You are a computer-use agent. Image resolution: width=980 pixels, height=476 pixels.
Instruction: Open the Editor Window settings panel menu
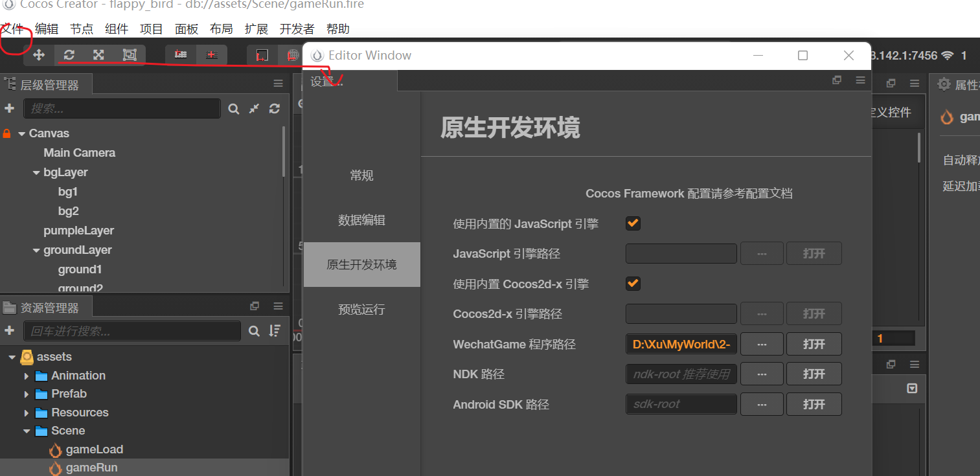[860, 80]
